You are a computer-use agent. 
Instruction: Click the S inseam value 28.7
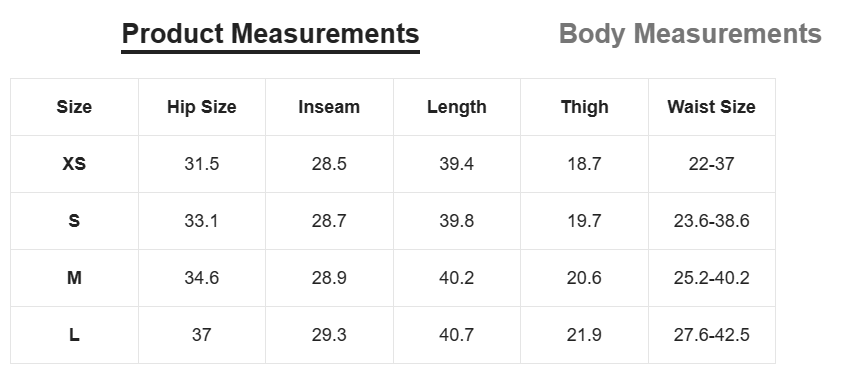click(x=329, y=221)
